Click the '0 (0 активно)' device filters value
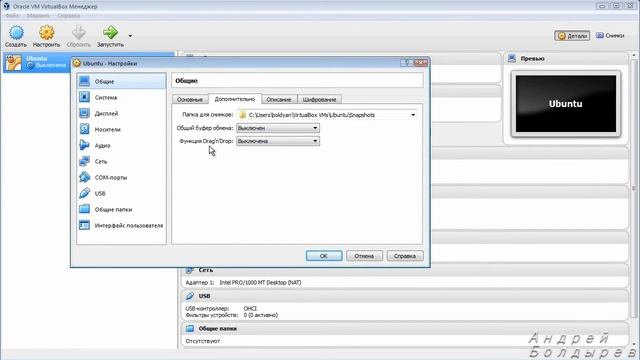Screen dimensions: 640x360 260,315
